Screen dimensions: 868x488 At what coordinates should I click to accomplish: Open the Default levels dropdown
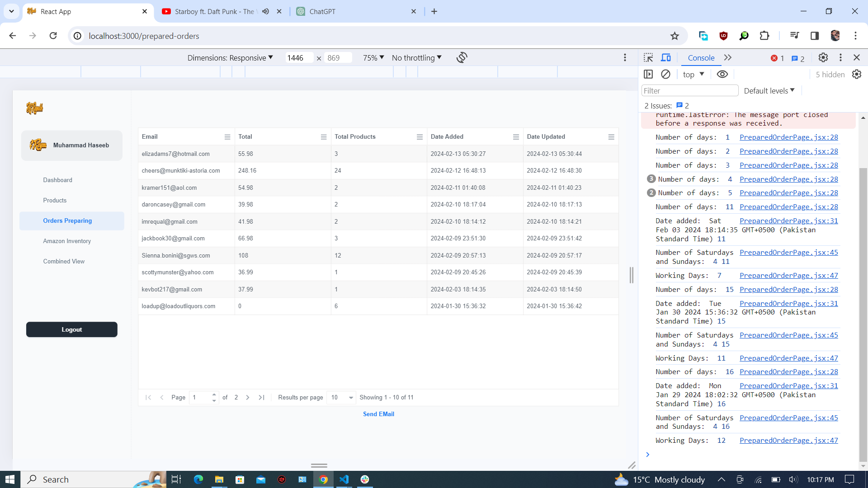pos(769,91)
